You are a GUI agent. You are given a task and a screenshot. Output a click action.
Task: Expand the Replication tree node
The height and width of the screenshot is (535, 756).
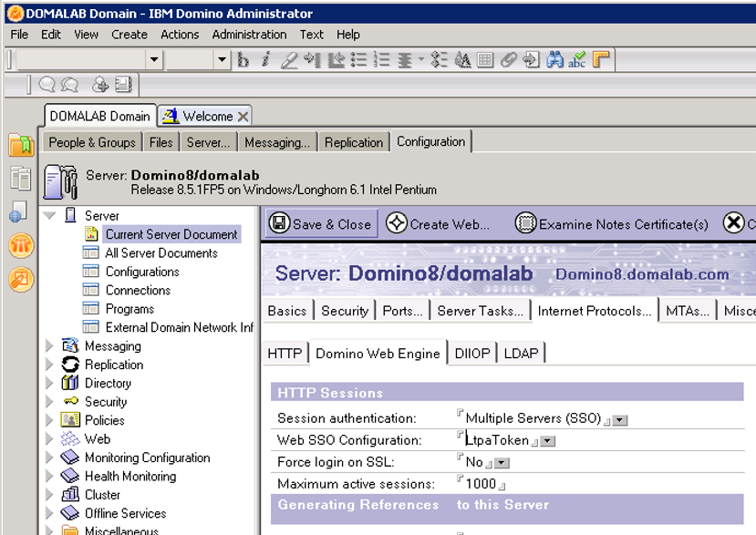pos(49,365)
